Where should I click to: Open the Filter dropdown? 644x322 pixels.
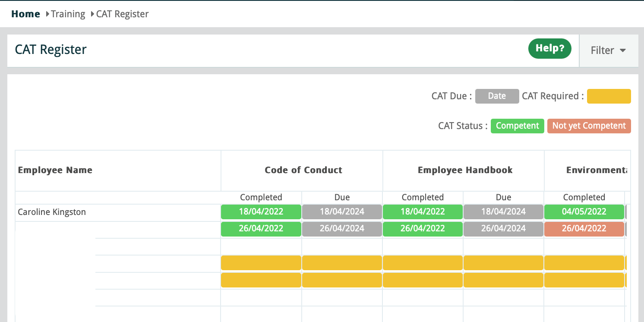coord(608,51)
